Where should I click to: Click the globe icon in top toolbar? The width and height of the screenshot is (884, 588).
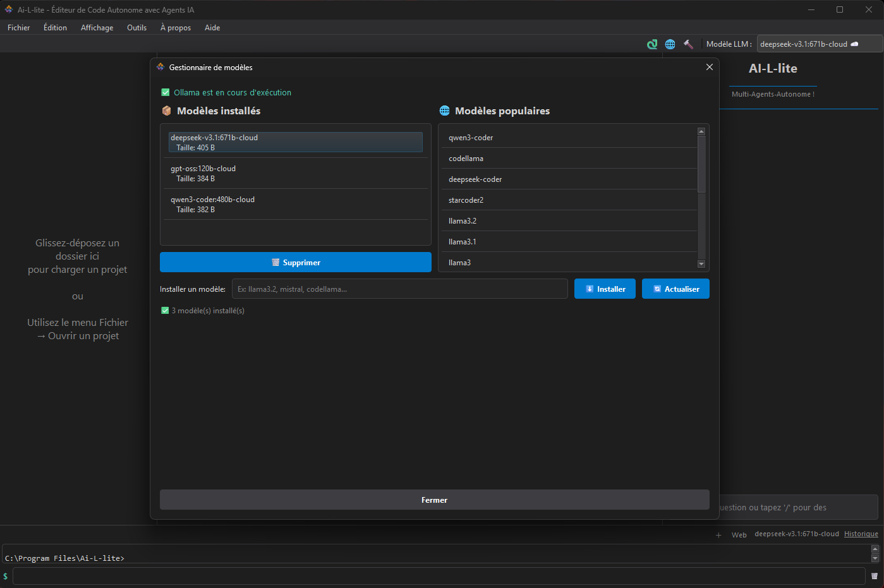(670, 44)
